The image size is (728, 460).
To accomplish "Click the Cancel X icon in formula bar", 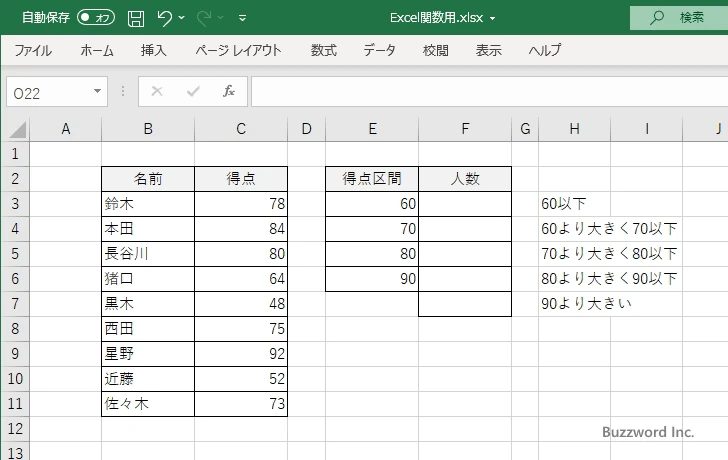I will pos(157,91).
